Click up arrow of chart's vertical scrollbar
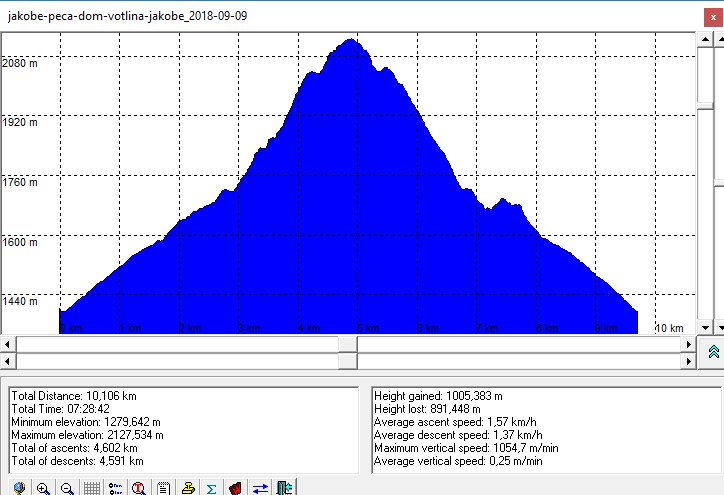 [705, 40]
